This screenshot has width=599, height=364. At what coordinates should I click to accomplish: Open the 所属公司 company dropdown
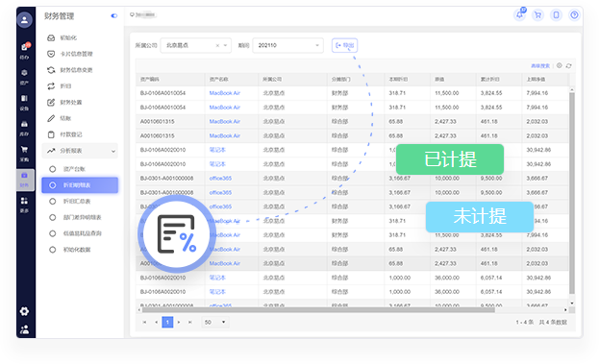tap(195, 45)
